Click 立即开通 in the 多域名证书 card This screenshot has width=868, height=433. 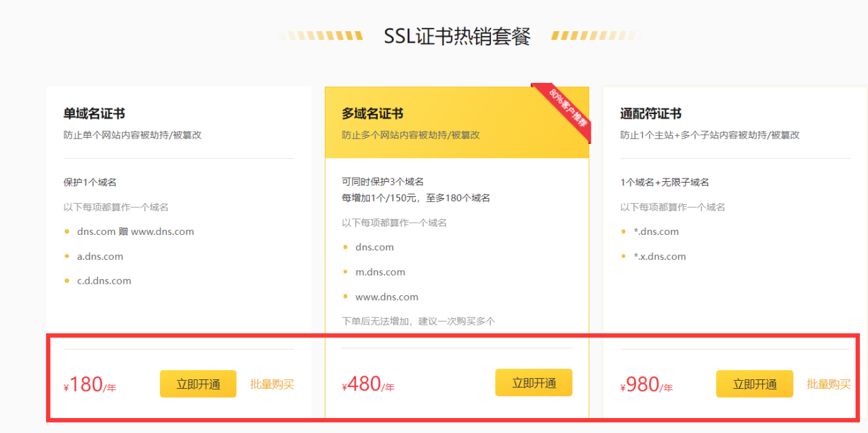click(x=534, y=383)
